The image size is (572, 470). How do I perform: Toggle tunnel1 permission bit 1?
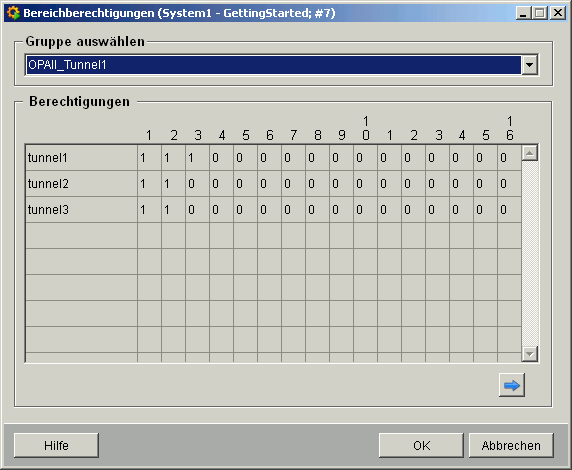(x=150, y=158)
